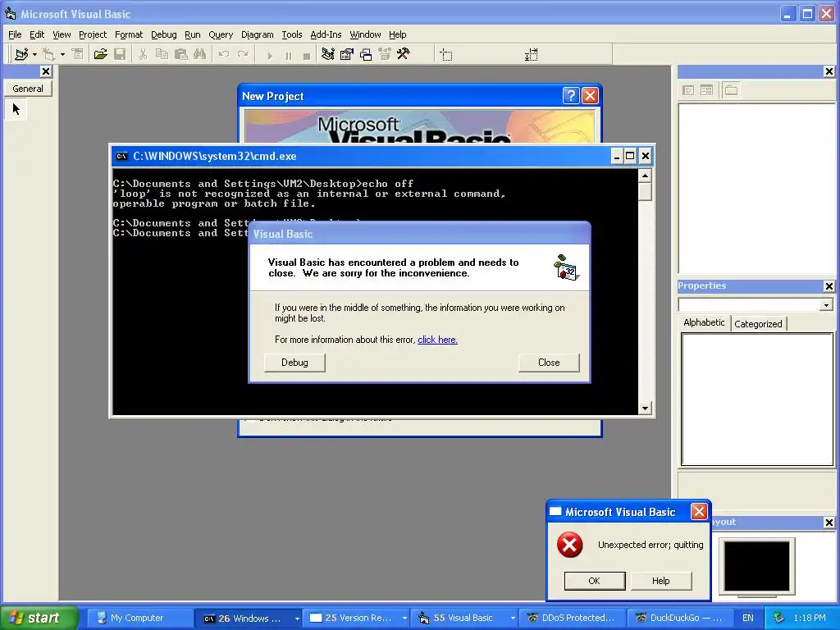
Task: Click the Save Project floppy icon
Action: coord(120,54)
